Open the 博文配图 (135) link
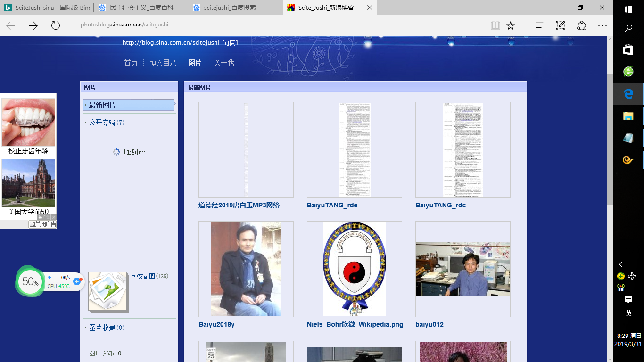 pyautogui.click(x=143, y=276)
